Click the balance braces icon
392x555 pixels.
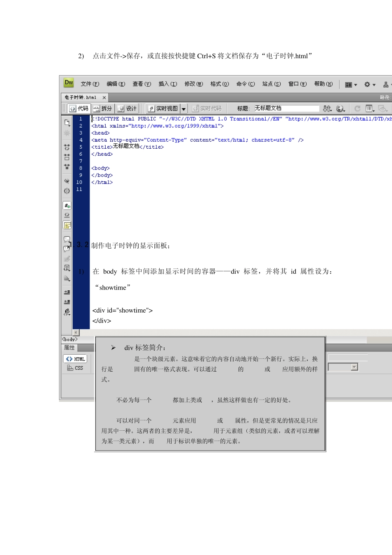(67, 191)
